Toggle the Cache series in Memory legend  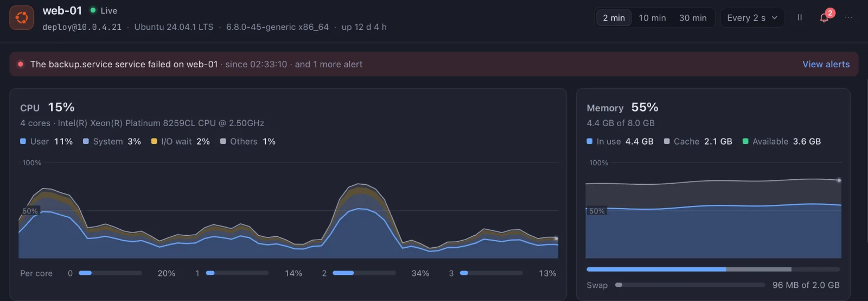(698, 141)
